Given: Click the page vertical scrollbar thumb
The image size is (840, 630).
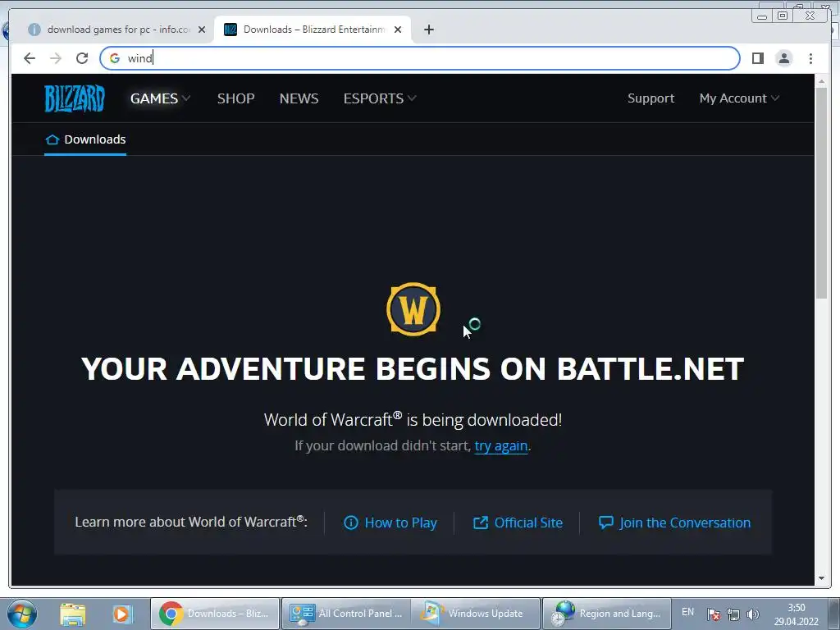Looking at the screenshot, I should [821, 193].
